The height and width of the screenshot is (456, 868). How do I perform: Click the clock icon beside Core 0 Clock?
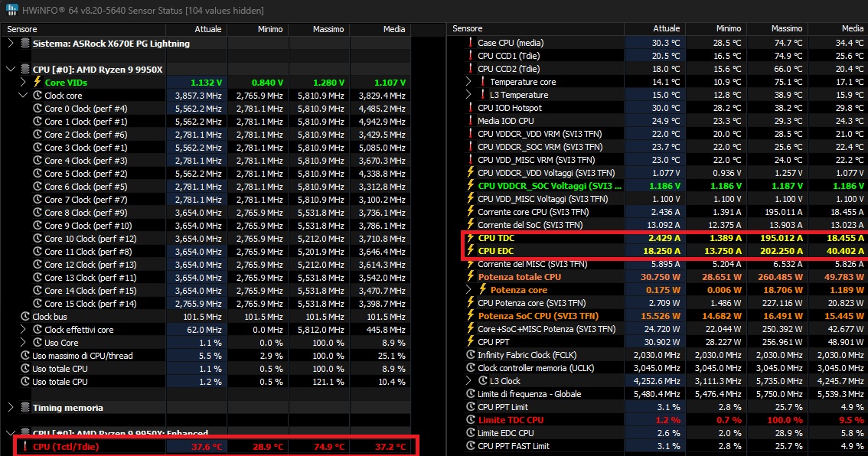click(37, 108)
